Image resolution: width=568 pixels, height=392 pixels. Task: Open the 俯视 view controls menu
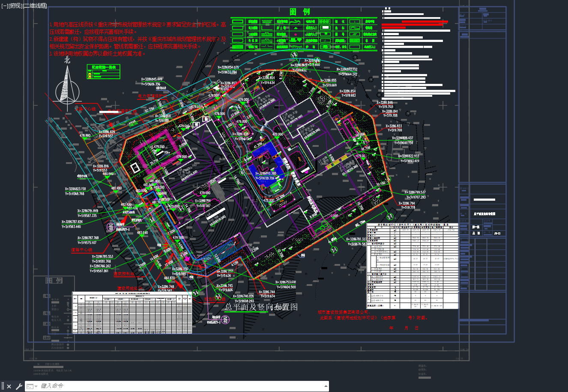click(x=15, y=6)
